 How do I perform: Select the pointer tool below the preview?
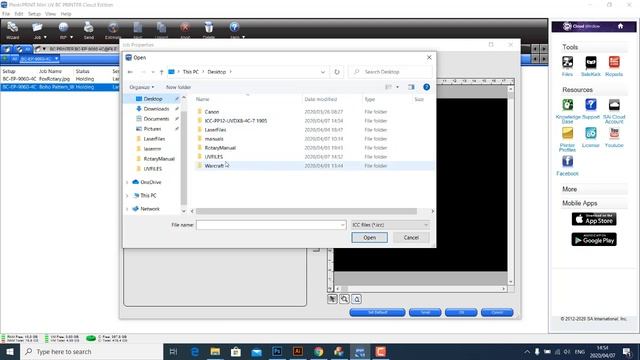[x=332, y=299]
